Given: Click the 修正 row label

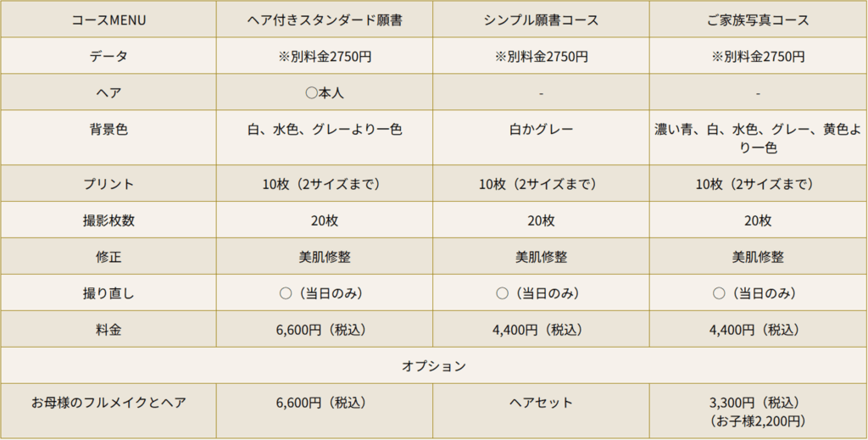Looking at the screenshot, I should click(108, 257).
